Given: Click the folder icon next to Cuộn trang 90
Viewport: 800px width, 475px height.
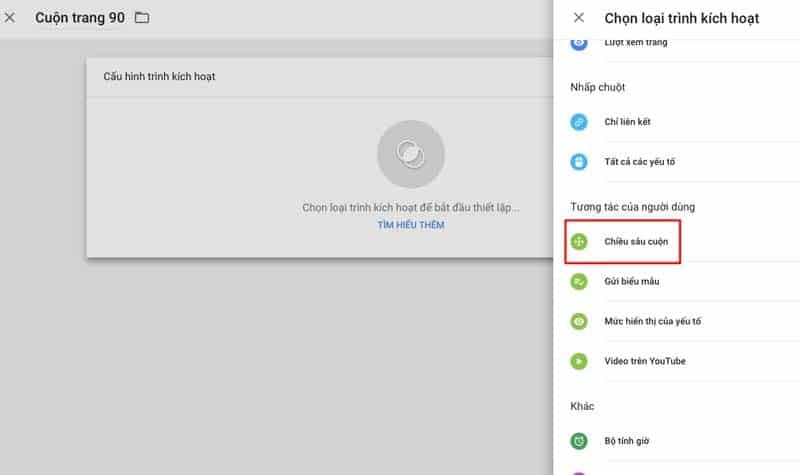Looking at the screenshot, I should (x=142, y=18).
